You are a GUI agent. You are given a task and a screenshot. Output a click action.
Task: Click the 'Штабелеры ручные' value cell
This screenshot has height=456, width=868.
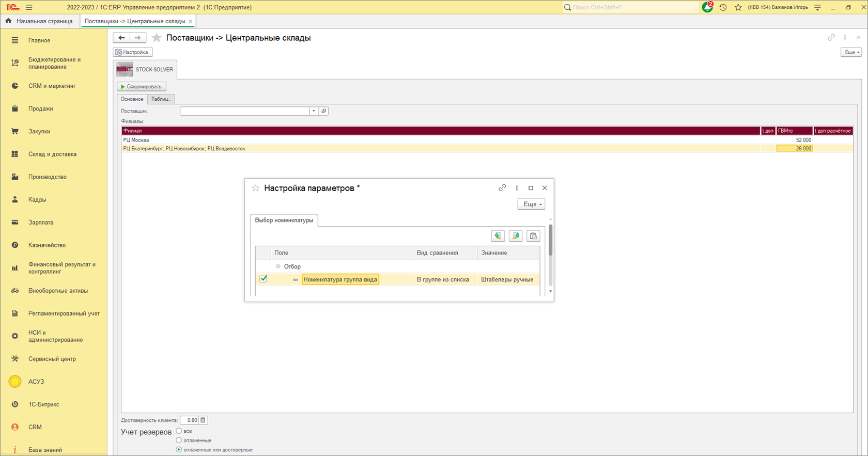click(508, 279)
